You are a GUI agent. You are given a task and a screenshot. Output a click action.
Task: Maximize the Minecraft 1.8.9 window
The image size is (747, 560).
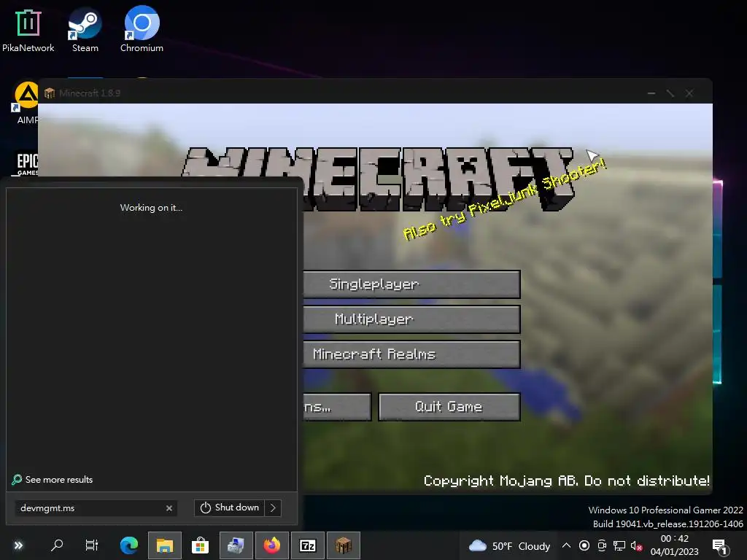tap(670, 93)
